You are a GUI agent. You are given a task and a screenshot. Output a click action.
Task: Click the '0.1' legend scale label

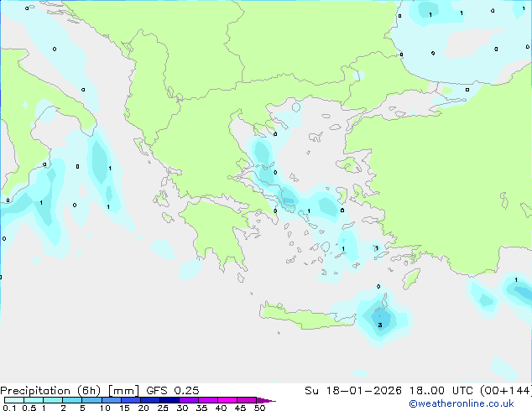point(9,408)
